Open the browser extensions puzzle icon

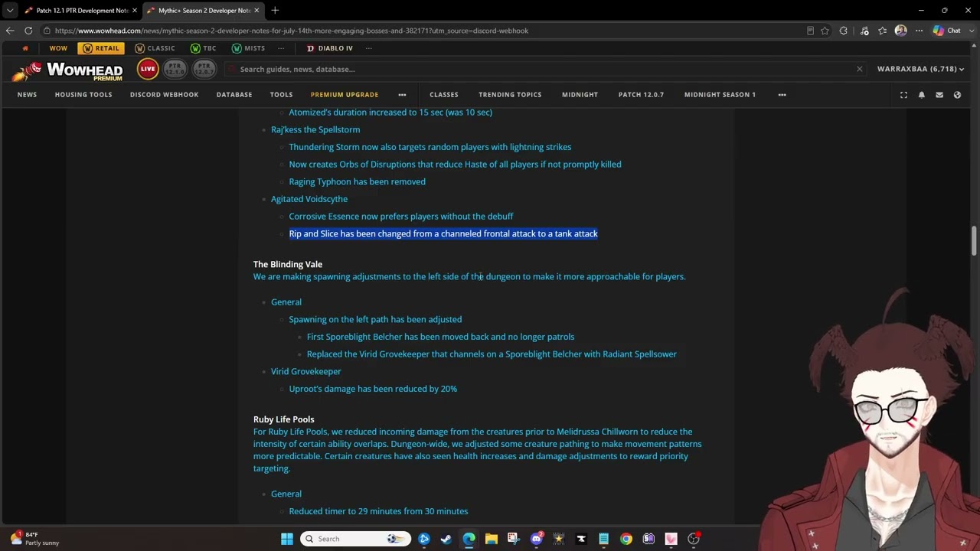[844, 31]
